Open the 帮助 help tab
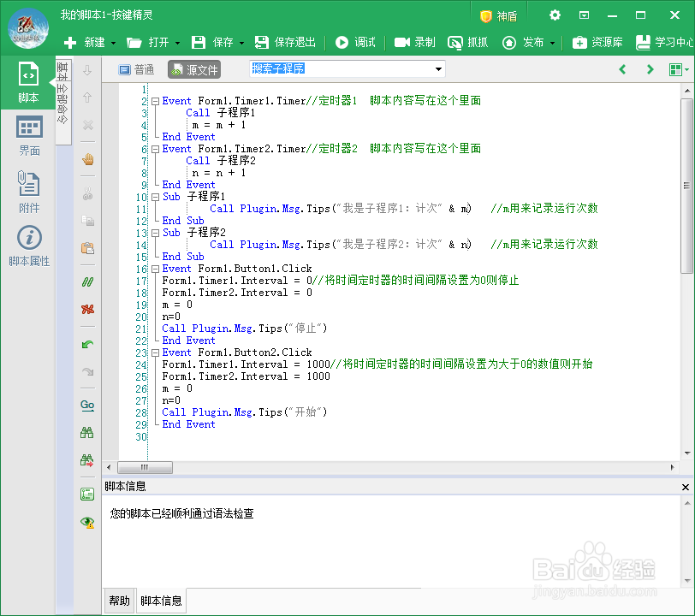Screen dimensions: 695x616 [119, 601]
